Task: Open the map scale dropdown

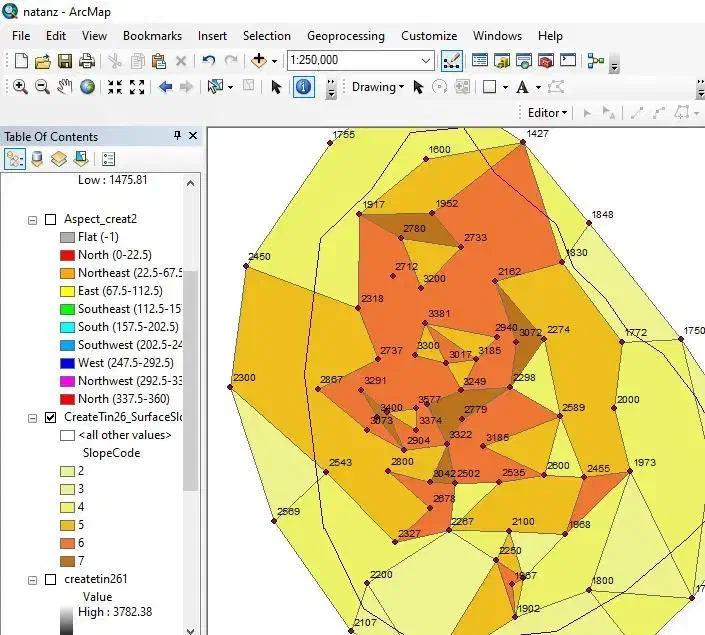Action: tap(427, 61)
